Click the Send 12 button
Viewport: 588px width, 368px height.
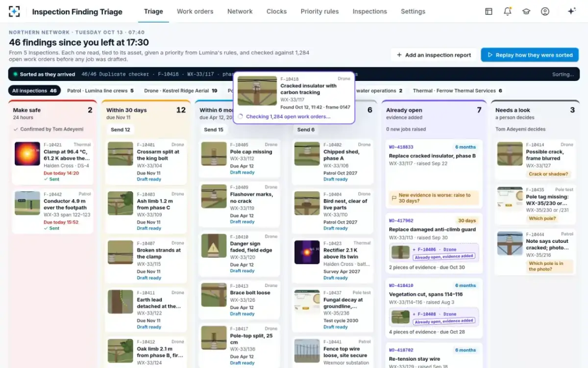(x=121, y=130)
